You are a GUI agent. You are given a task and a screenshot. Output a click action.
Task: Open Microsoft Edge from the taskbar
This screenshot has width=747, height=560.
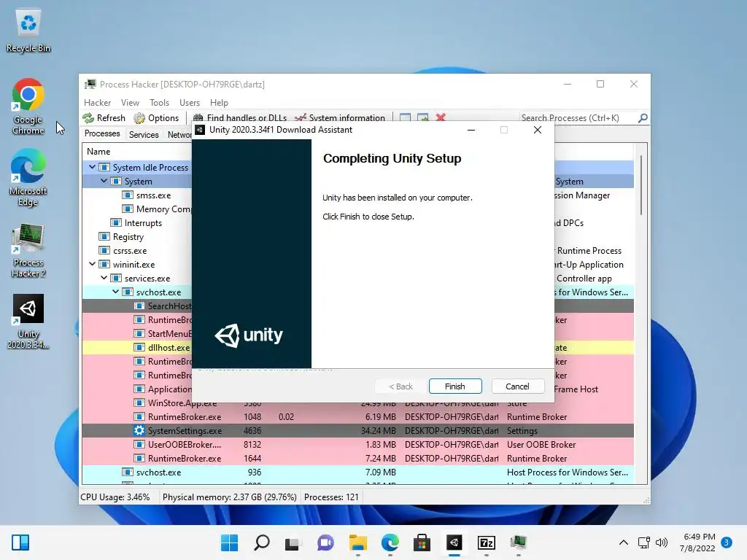390,542
